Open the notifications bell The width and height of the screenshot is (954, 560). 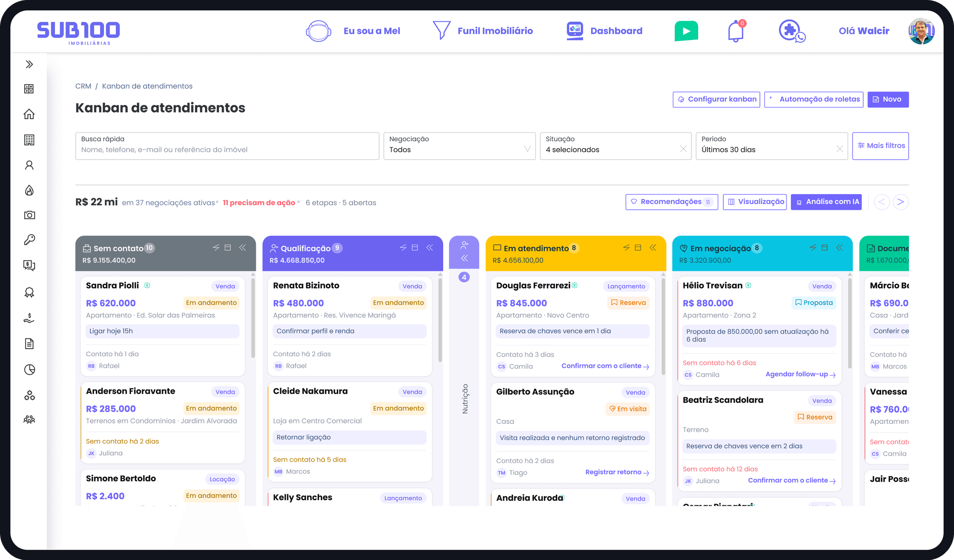click(736, 31)
